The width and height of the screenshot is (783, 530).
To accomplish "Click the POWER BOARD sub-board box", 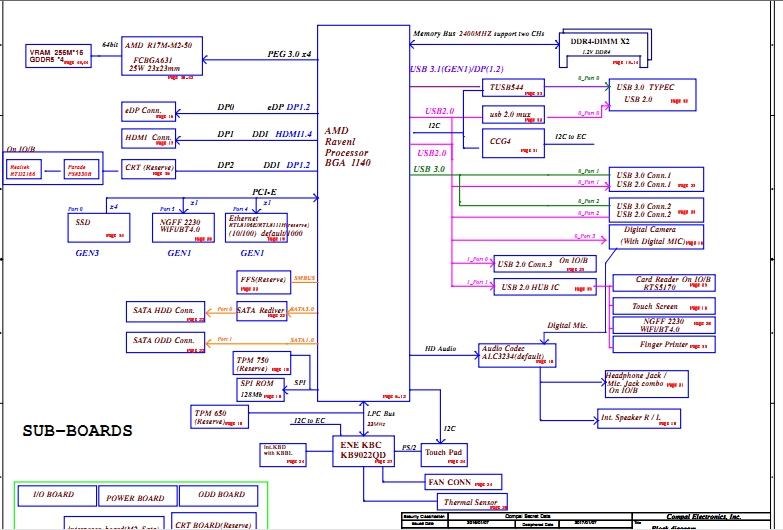I will click(138, 496).
